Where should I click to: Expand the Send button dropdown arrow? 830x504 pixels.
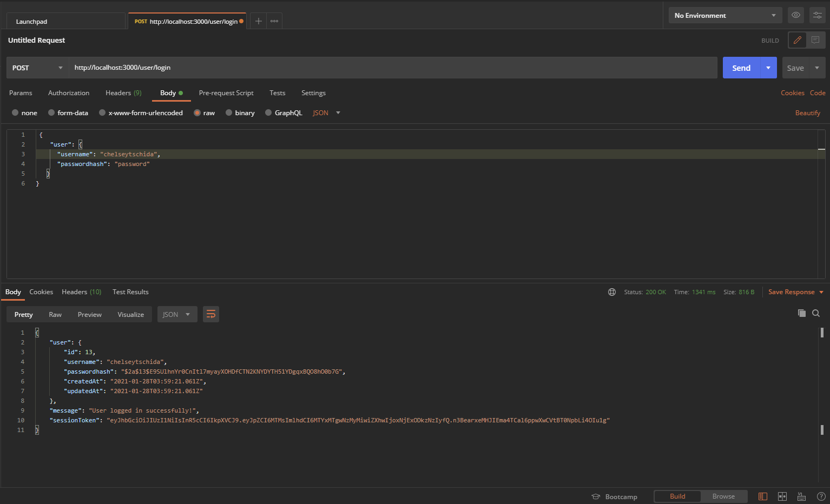768,68
